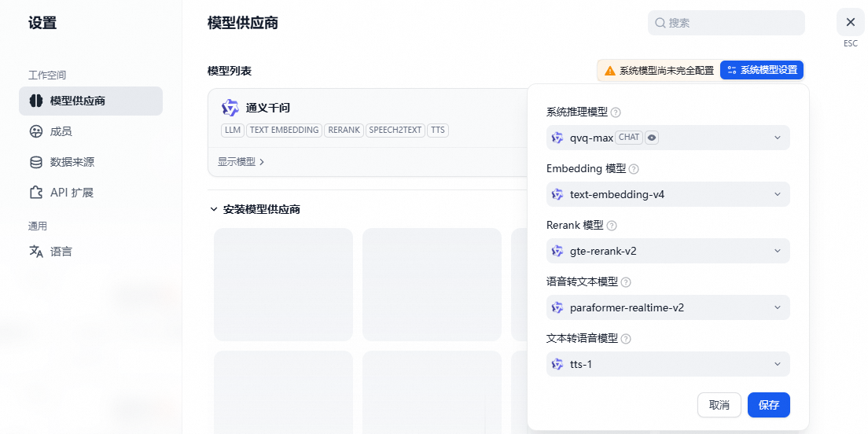Click the 系统模型设置 button
The height and width of the screenshot is (434, 868).
(762, 70)
